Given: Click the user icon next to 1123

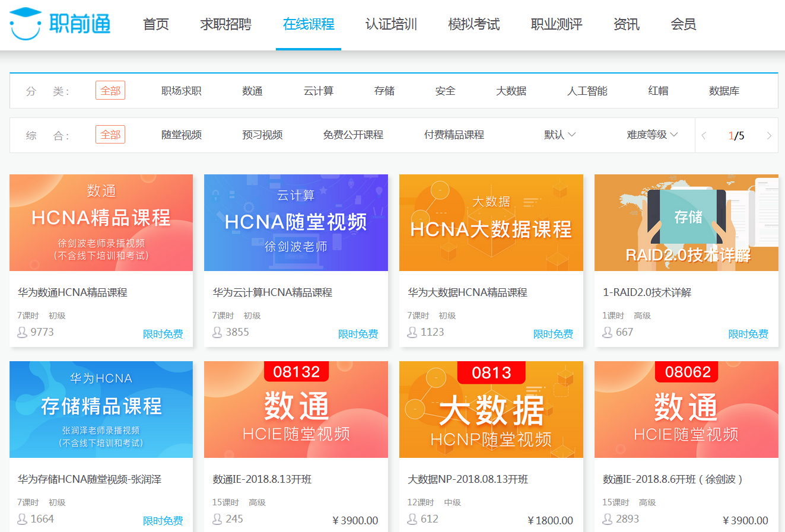Looking at the screenshot, I should click(x=412, y=332).
